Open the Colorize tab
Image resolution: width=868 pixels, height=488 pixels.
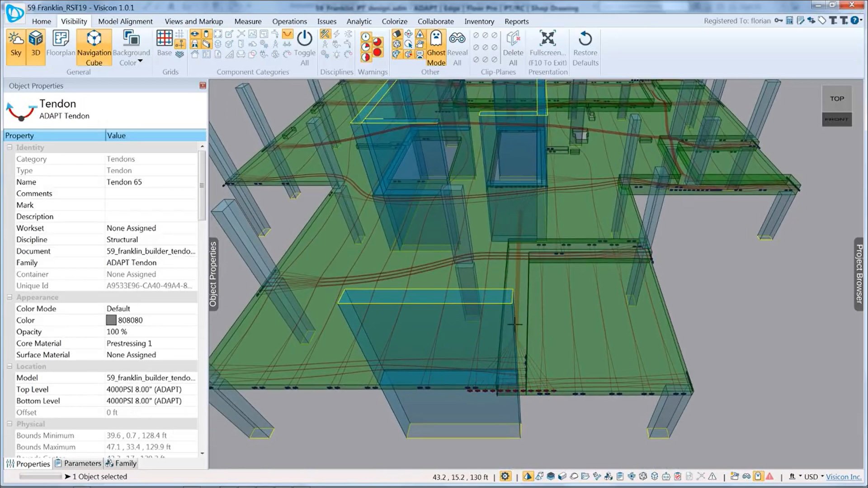pyautogui.click(x=394, y=21)
